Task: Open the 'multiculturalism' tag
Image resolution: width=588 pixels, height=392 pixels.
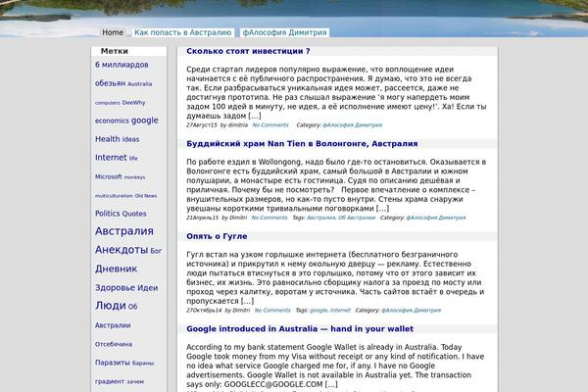Action: point(114,196)
